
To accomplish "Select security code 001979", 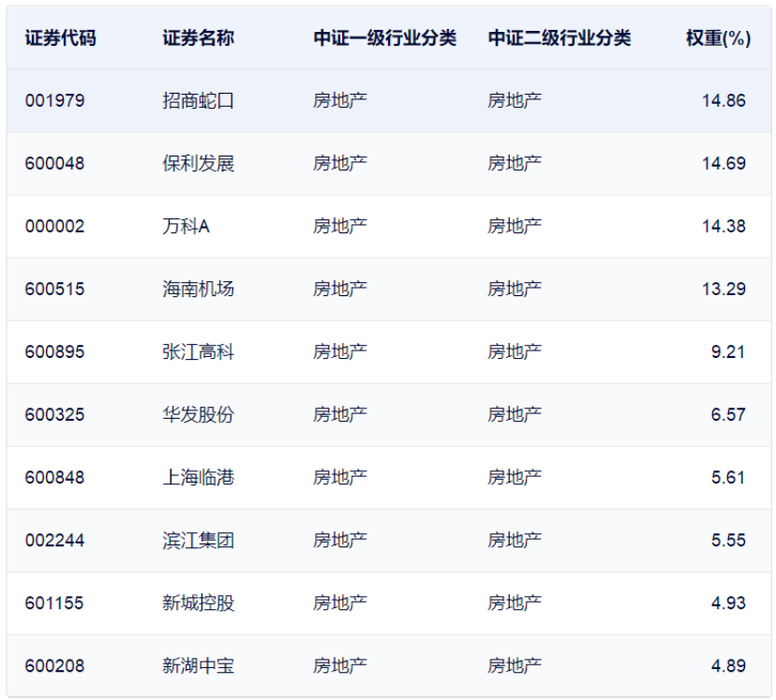I will click(55, 101).
